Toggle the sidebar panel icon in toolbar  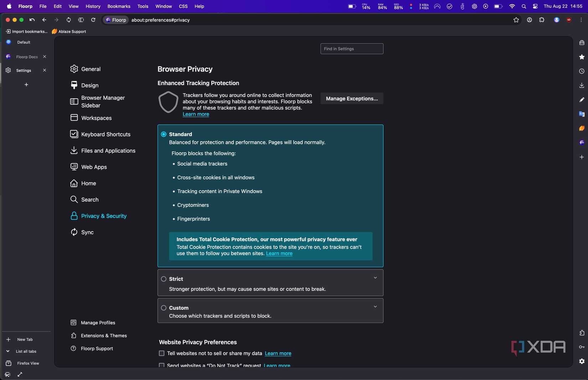point(81,20)
